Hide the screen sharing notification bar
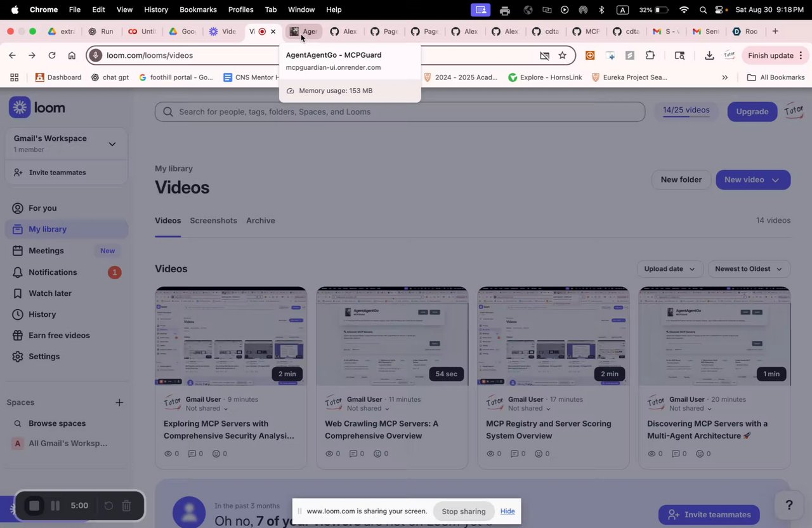 pos(507,511)
